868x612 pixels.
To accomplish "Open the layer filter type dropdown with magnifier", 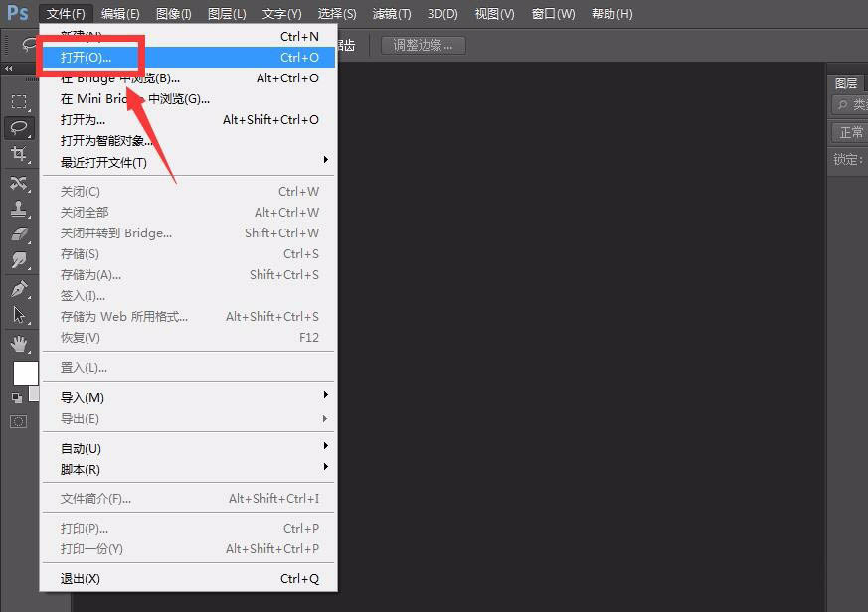I will pos(850,104).
